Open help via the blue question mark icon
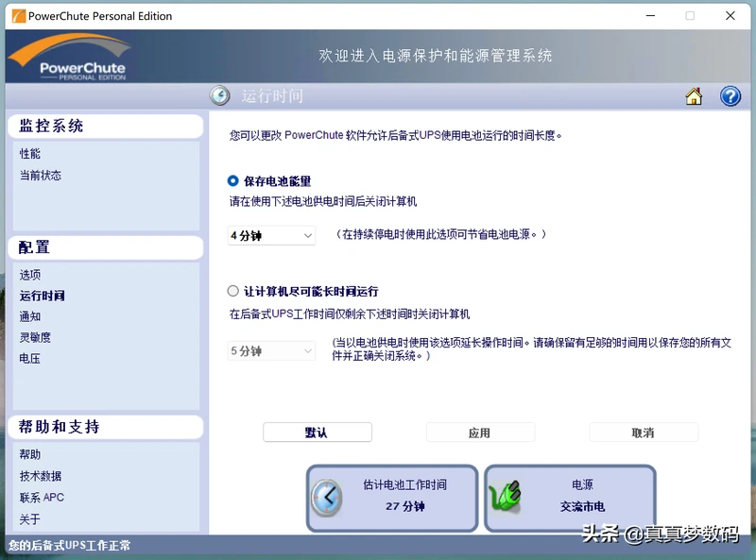Screen dimensions: 756x560 [730, 96]
